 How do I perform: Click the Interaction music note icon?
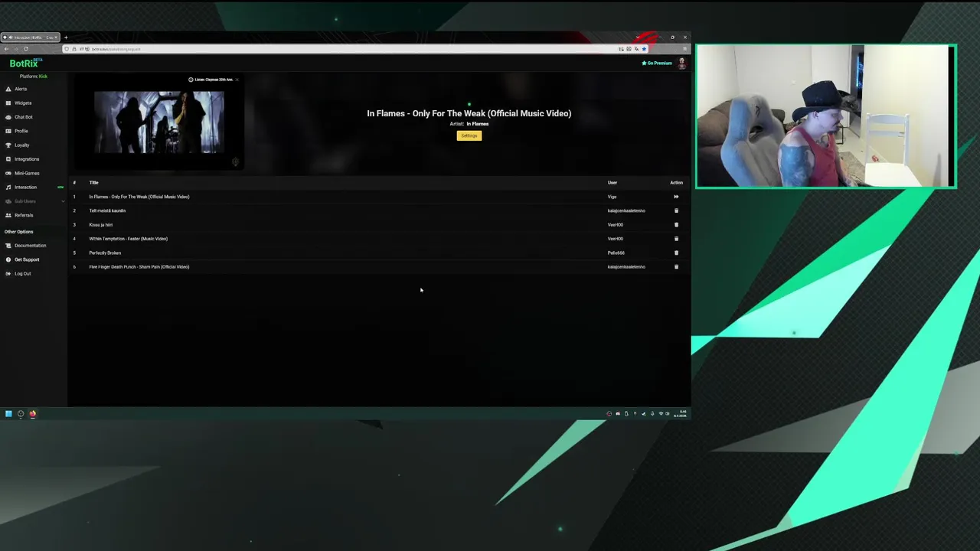[8, 187]
